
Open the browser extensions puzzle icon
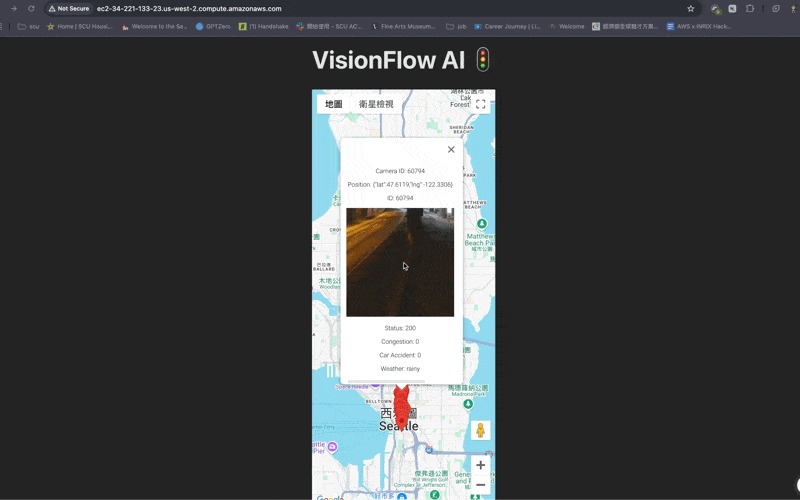click(749, 9)
